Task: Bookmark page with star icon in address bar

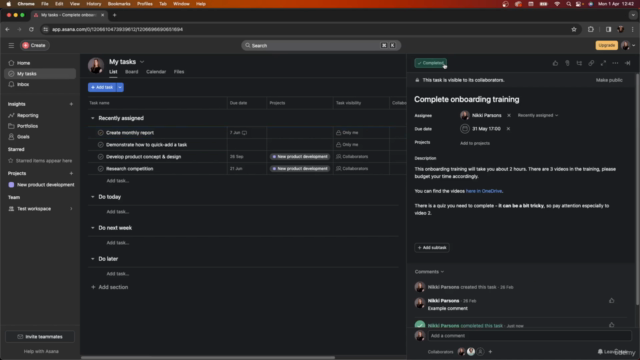Action: point(574,29)
